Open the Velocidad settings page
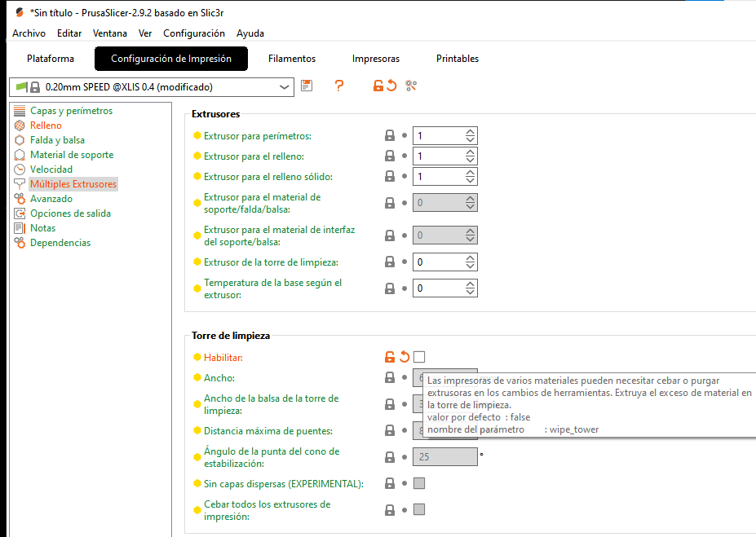 pyautogui.click(x=51, y=169)
